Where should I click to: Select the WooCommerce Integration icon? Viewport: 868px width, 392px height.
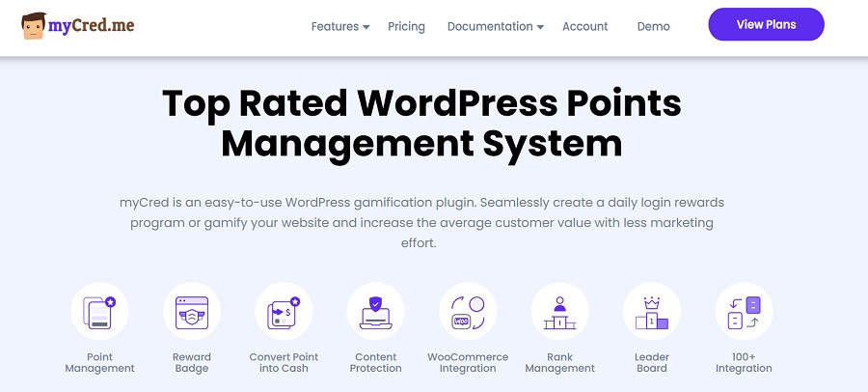point(468,311)
